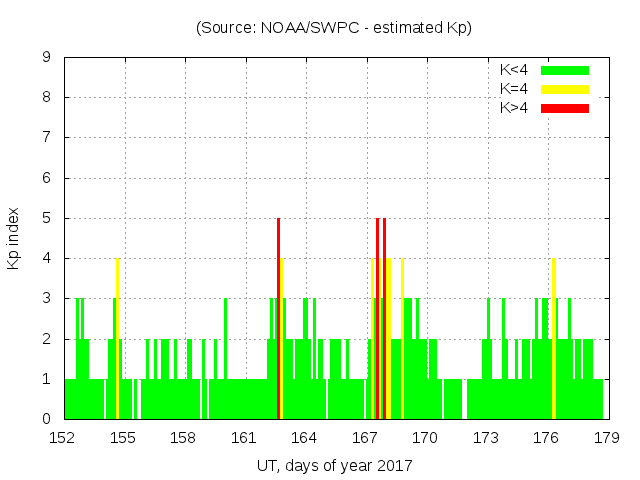
Task: Click the y-axis tick label 5
Action: pos(47,218)
